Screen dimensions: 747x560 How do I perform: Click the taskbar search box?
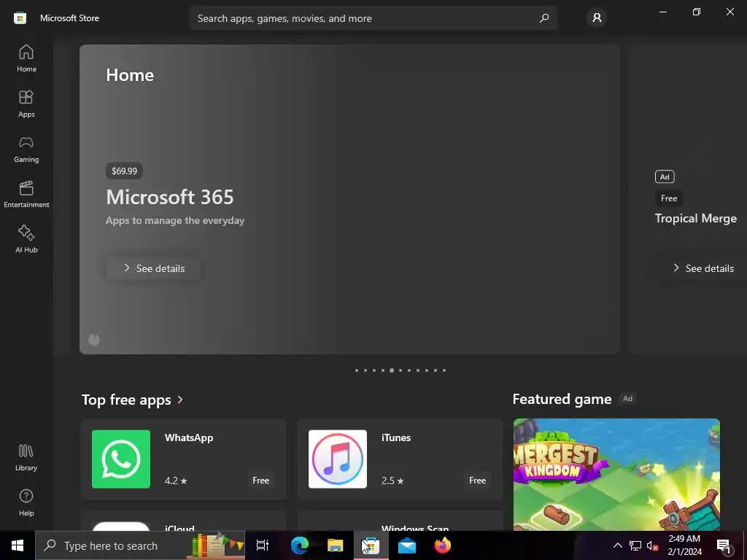click(140, 545)
